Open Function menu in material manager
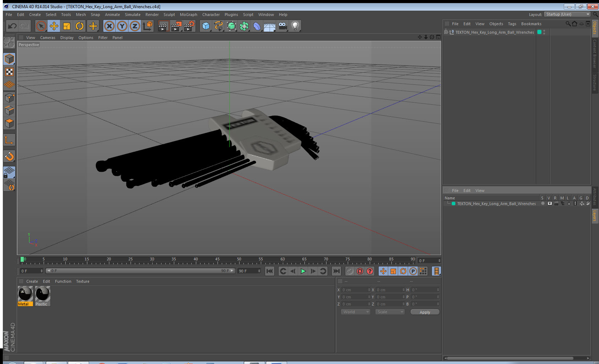 point(63,281)
